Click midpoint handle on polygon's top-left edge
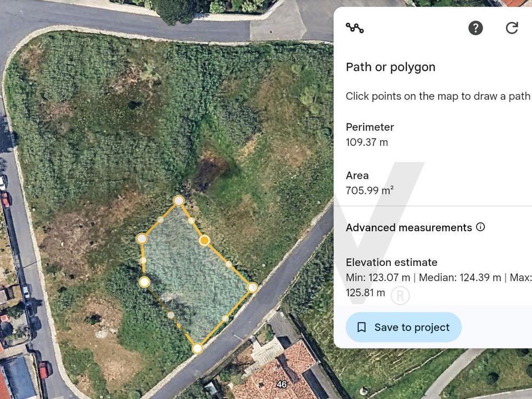The image size is (532, 399). (160, 219)
